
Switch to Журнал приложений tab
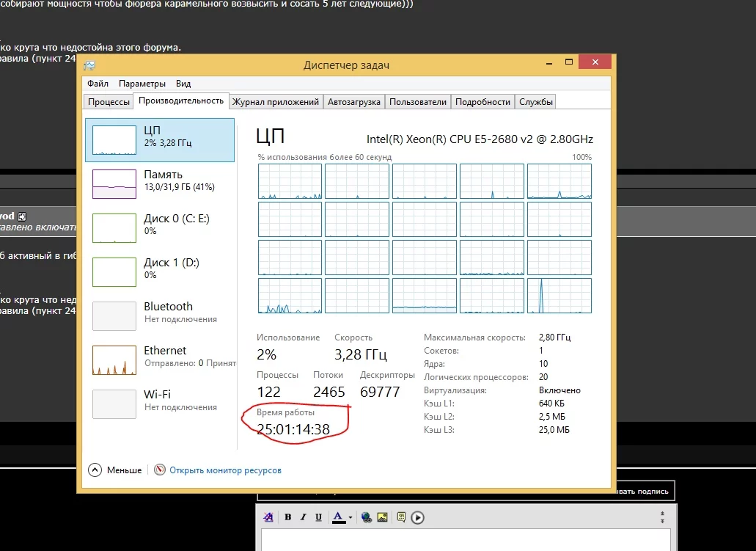[x=275, y=102]
